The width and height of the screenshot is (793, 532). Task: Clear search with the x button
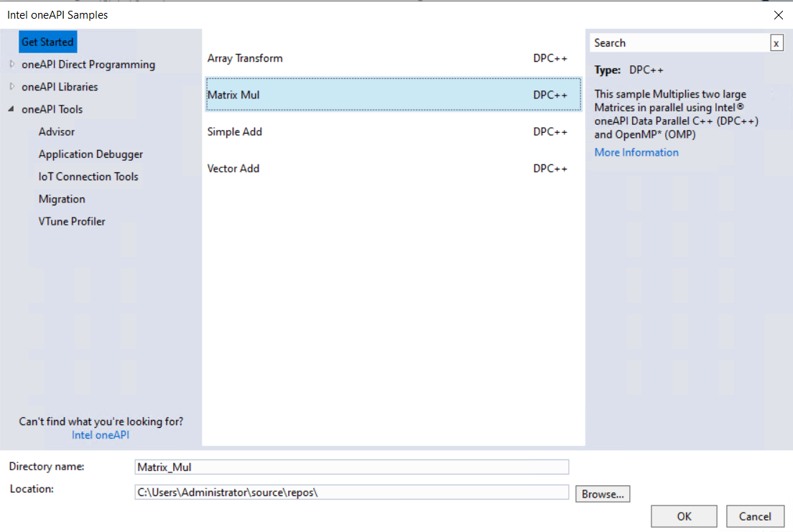776,43
